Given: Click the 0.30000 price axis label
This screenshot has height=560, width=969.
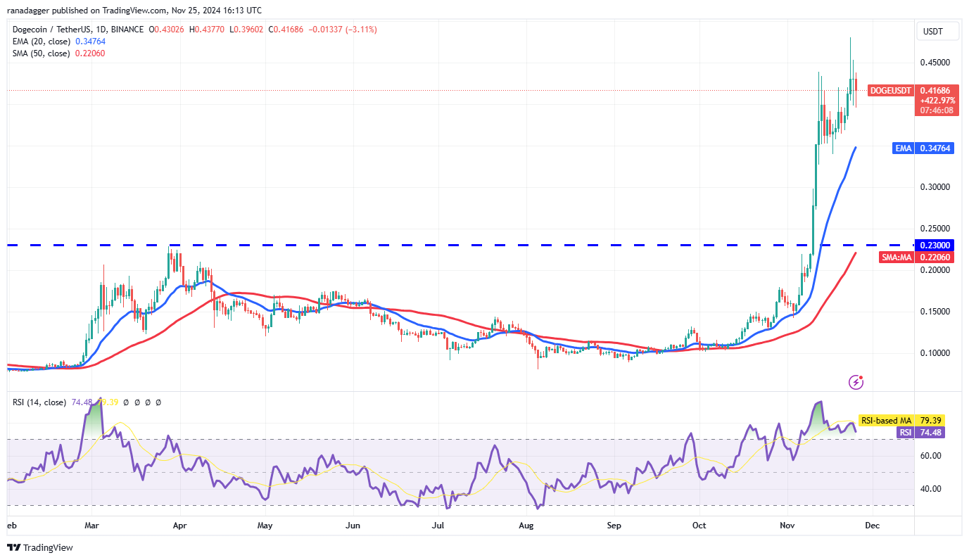Looking at the screenshot, I should (935, 187).
